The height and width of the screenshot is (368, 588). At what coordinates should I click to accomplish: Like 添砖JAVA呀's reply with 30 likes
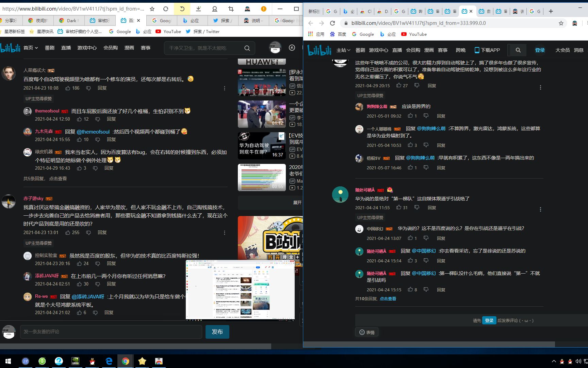pos(79,284)
